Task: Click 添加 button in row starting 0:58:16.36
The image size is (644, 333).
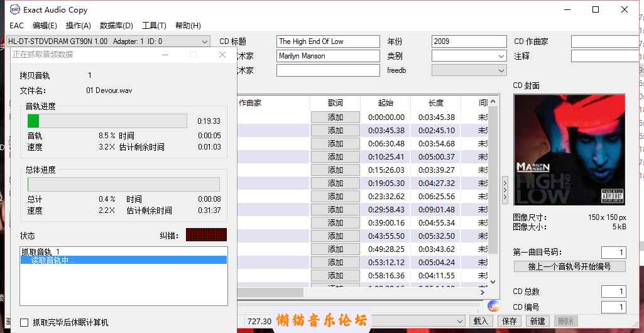Action: [335, 275]
